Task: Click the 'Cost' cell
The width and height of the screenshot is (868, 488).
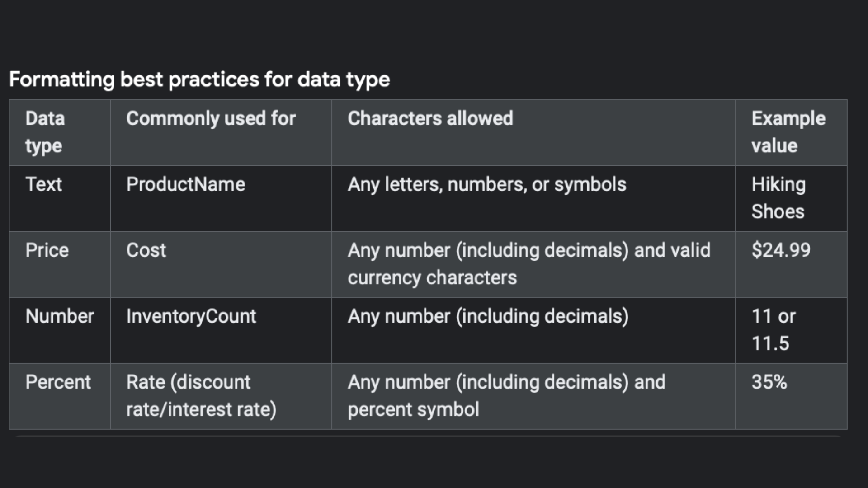Action: [x=221, y=264]
